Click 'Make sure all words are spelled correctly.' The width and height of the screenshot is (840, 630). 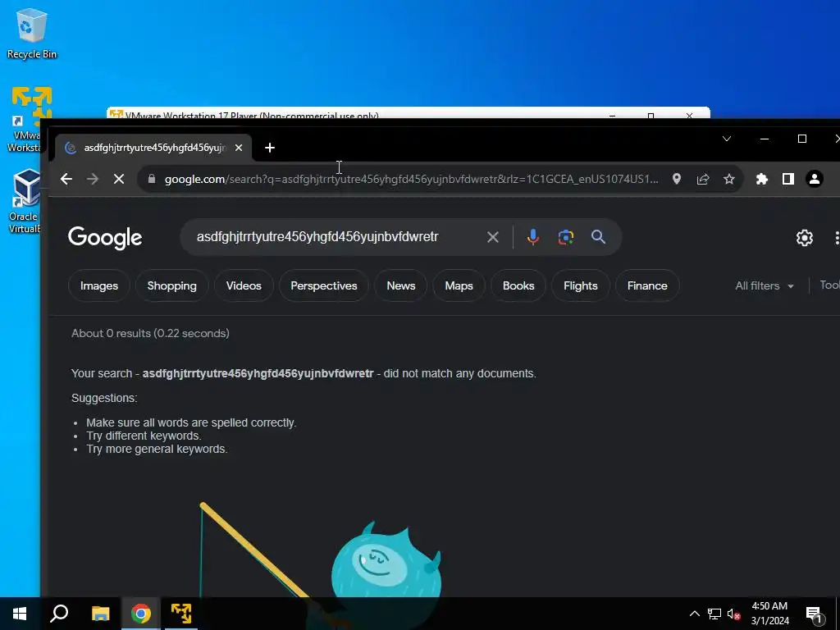191,422
